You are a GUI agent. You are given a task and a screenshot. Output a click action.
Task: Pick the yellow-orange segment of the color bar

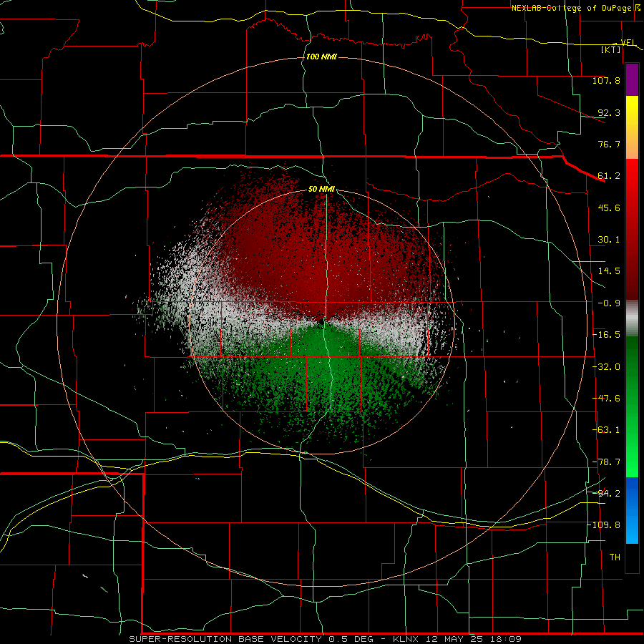point(632,127)
